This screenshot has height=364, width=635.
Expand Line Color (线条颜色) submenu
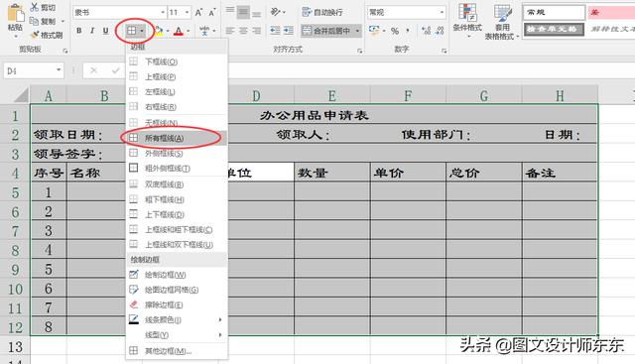tap(177, 320)
